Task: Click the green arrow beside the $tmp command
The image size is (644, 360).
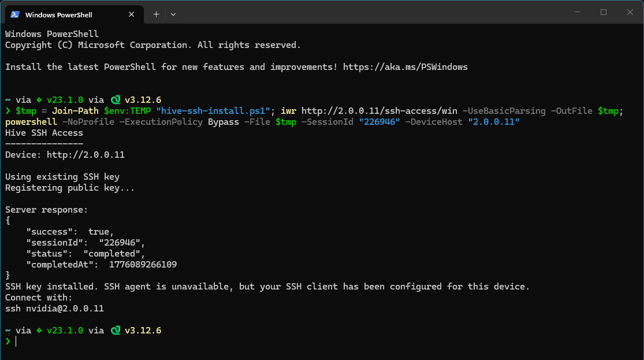Action: (7, 110)
